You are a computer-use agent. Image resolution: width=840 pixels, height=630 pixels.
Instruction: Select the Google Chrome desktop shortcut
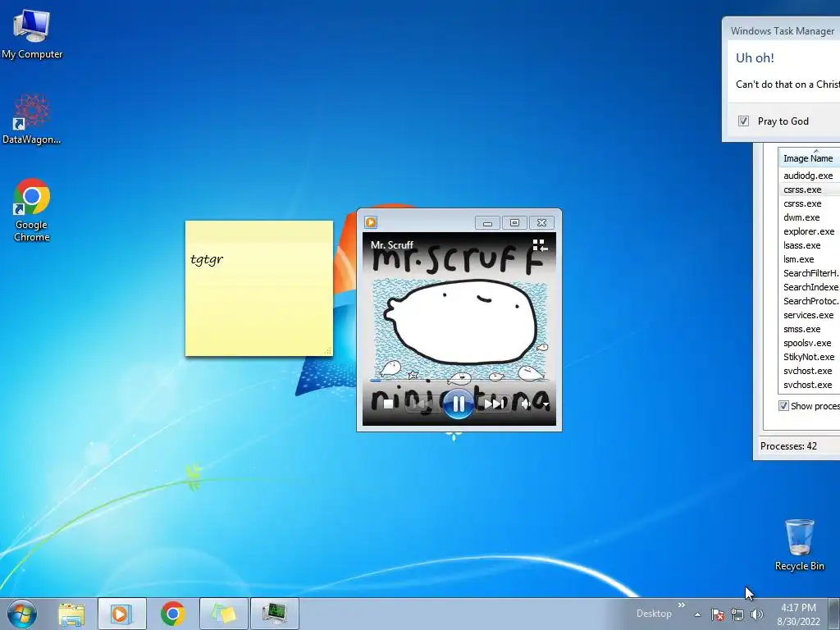pyautogui.click(x=32, y=210)
